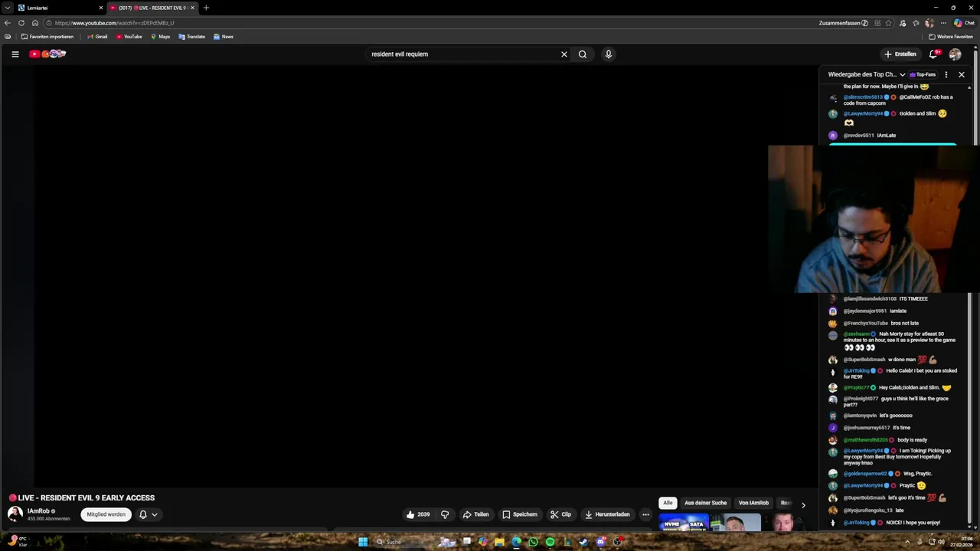980x551 pixels.
Task: Open the Top-Fans badge button
Action: click(x=923, y=74)
